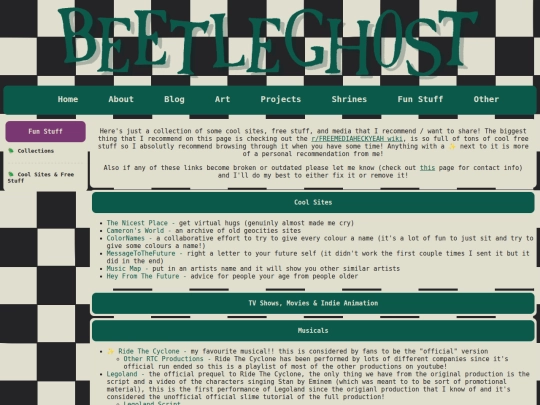Click leaf icon beside Cool Sites & Free
This screenshot has width=540, height=405.
[x=11, y=174]
